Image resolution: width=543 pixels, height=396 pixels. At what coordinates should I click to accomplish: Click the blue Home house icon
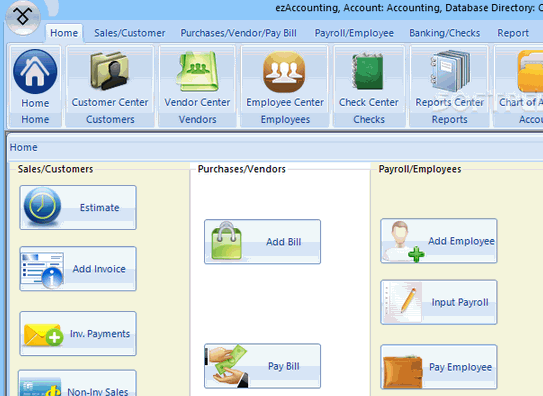pyautogui.click(x=35, y=71)
